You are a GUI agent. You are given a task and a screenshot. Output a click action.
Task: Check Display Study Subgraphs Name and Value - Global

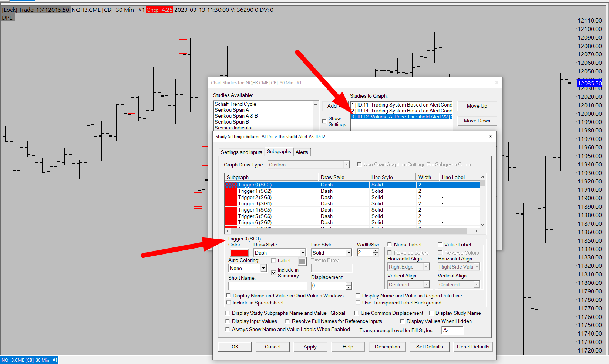(228, 313)
